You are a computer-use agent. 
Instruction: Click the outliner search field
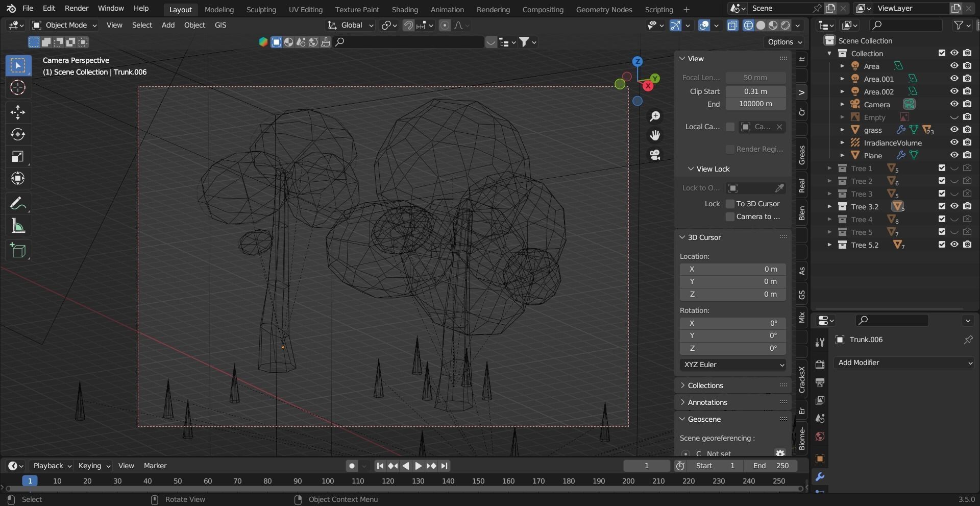[x=906, y=25]
